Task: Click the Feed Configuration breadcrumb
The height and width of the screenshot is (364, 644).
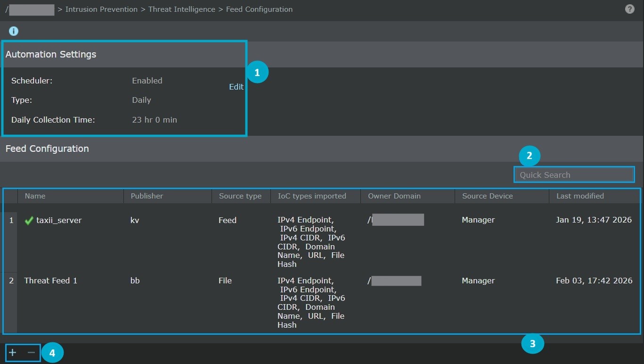Action: point(259,9)
